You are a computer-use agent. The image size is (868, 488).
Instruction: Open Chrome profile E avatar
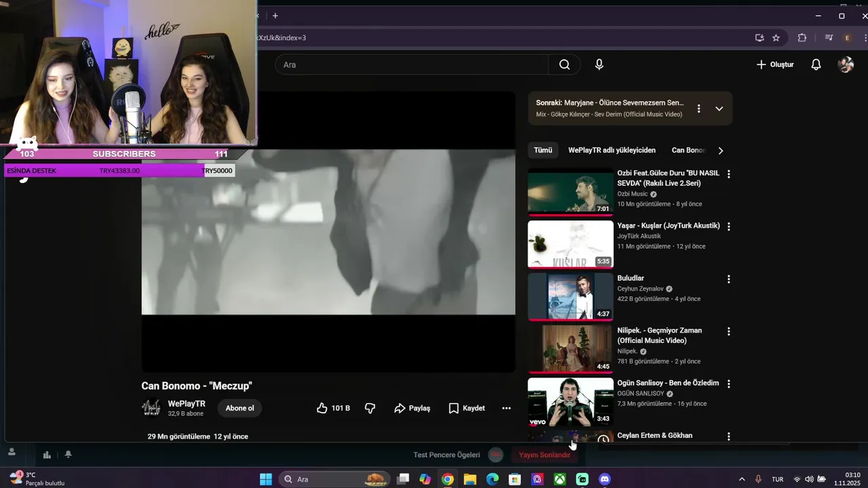847,38
